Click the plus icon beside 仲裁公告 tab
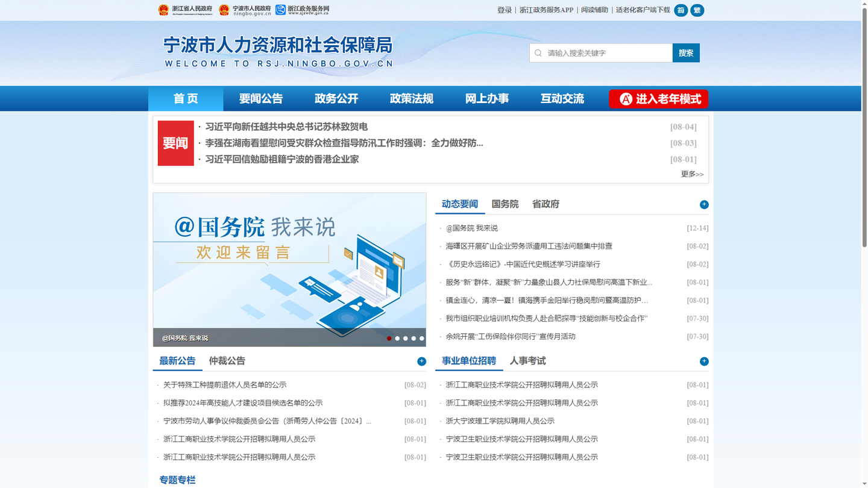 (x=422, y=361)
